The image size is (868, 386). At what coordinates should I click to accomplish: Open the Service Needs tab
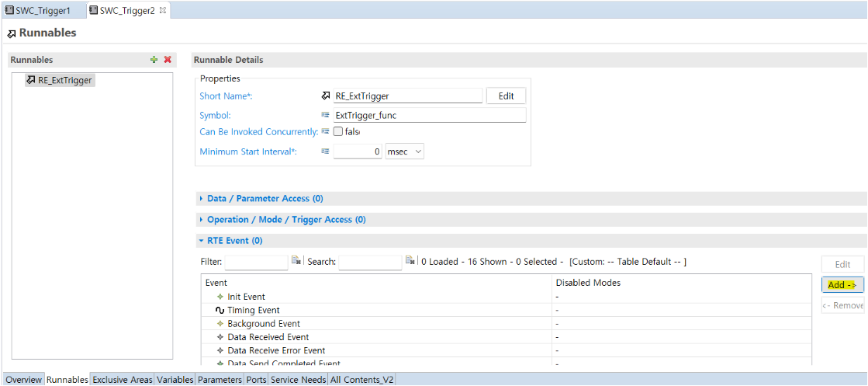coord(298,380)
